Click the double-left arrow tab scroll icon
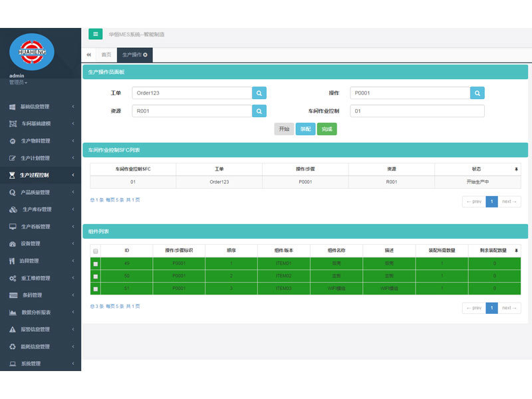Viewport: 532px width, 399px height. point(89,55)
